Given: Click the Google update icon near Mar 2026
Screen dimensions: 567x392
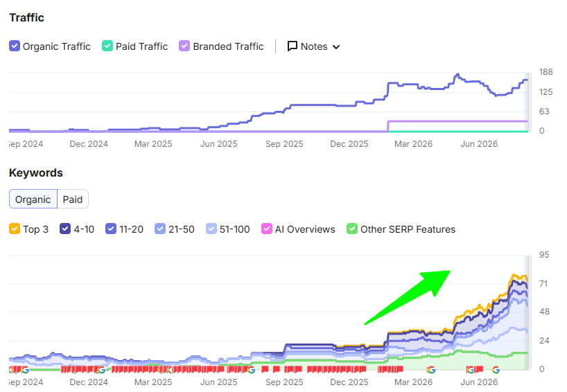Looking at the screenshot, I should (x=430, y=370).
